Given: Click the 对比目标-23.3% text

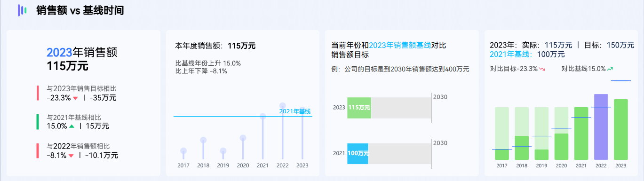Looking at the screenshot, I should [x=514, y=69].
